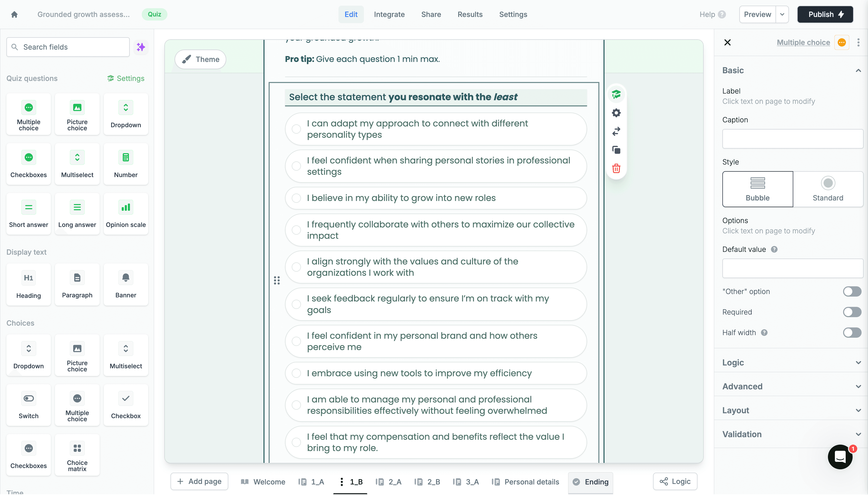Add a Number quiz field
868x495 pixels.
pyautogui.click(x=126, y=164)
